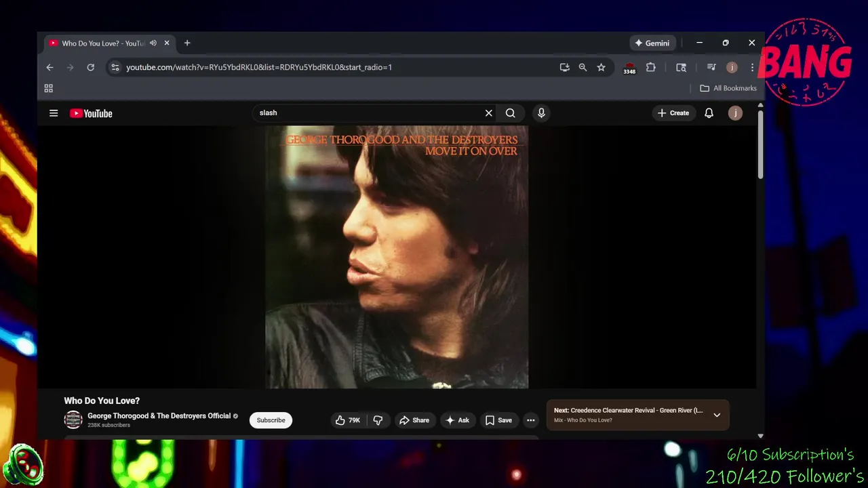
Task: Open Chrome three-dot menu
Action: [752, 67]
